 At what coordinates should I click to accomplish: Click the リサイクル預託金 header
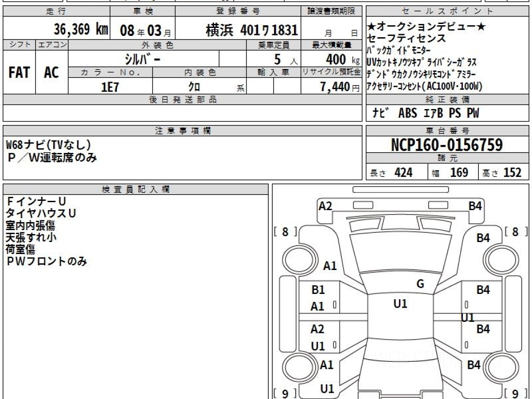click(x=332, y=72)
